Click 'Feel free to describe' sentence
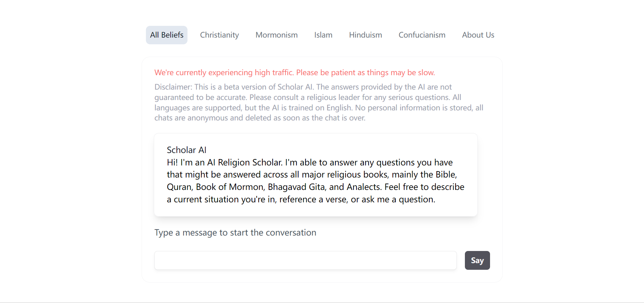Image resolution: width=644 pixels, height=303 pixels. coord(424,187)
